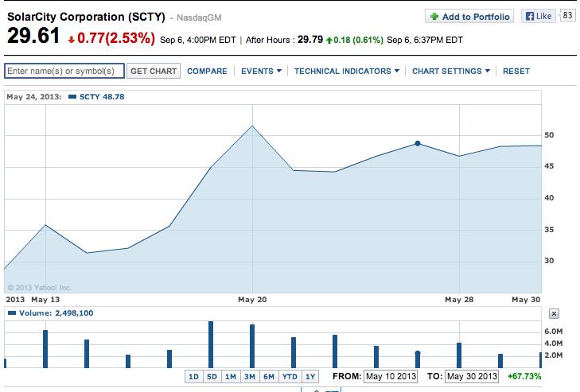Click the Volume: 2,498,100 label

coord(56,313)
